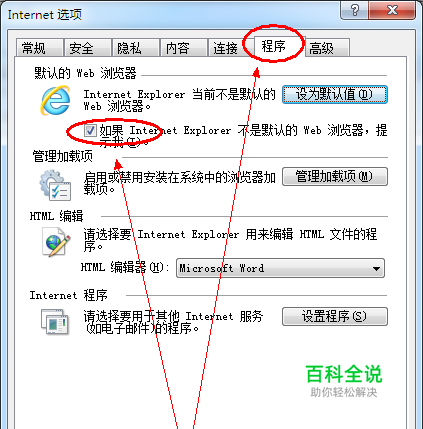
Task: Open the 高级 tab
Action: tap(327, 48)
